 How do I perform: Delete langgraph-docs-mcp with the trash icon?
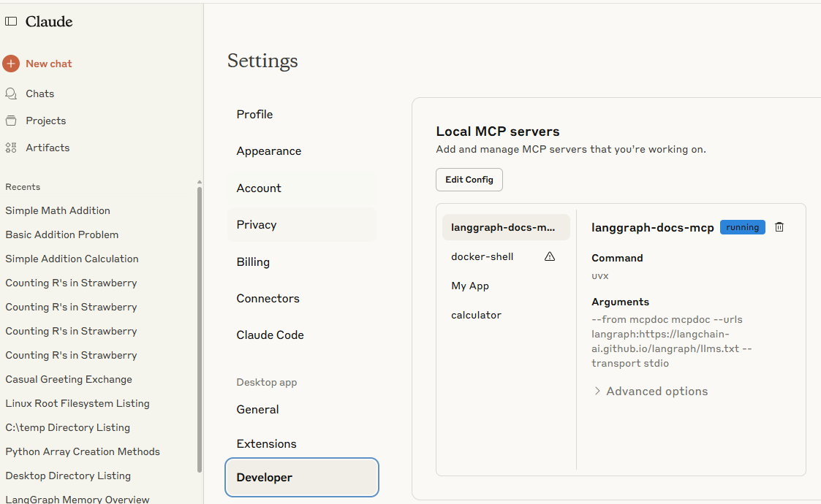[x=779, y=227]
